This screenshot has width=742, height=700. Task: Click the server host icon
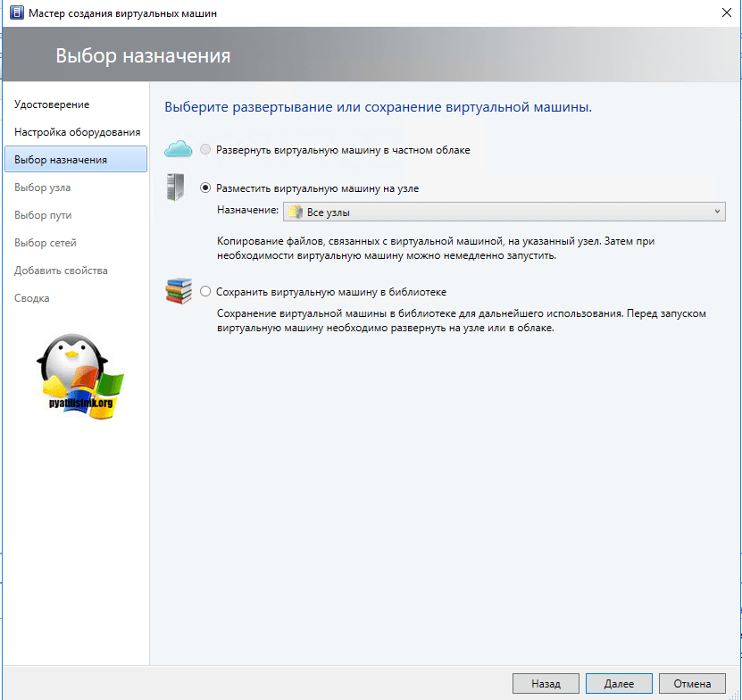176,187
